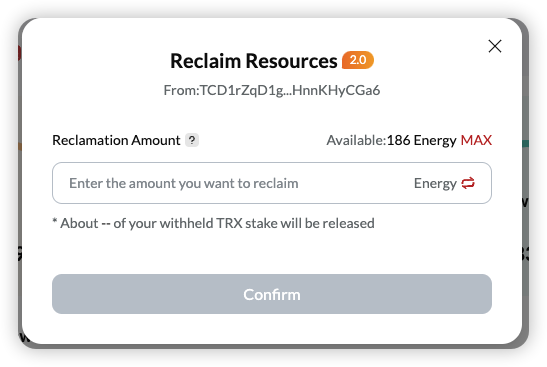Click the Energy unit label inside the input
This screenshot has height=367, width=547.
point(435,184)
